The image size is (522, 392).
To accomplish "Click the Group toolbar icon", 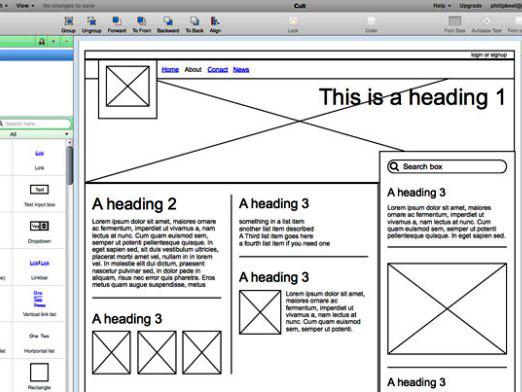I will coord(69,25).
